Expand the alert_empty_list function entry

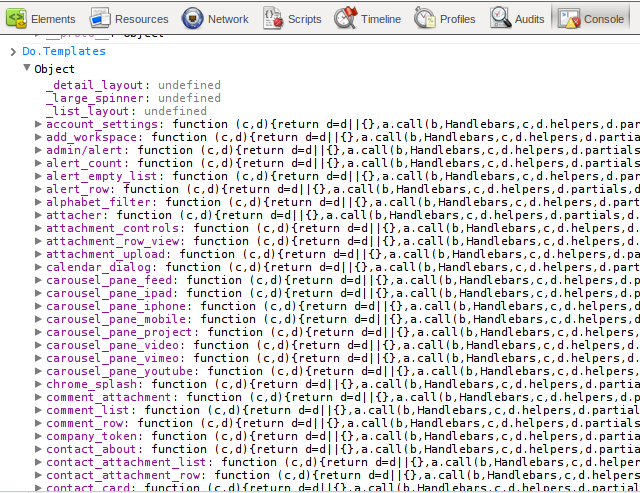(x=38, y=176)
